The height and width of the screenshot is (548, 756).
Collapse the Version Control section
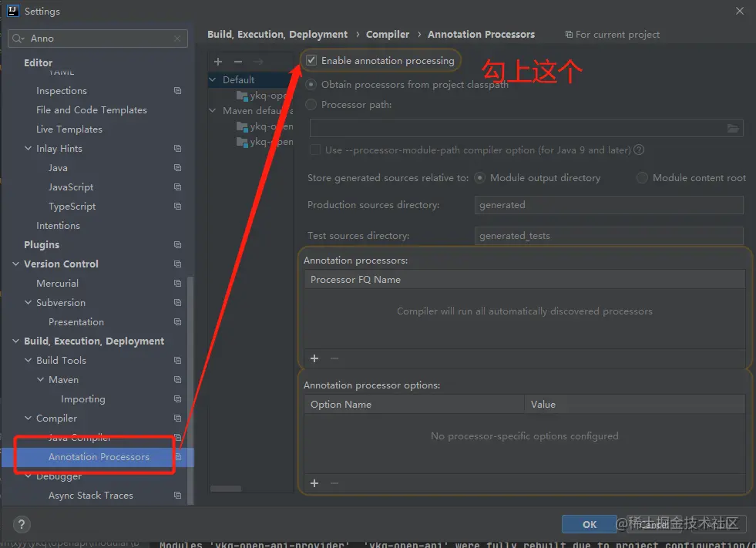[x=16, y=264]
